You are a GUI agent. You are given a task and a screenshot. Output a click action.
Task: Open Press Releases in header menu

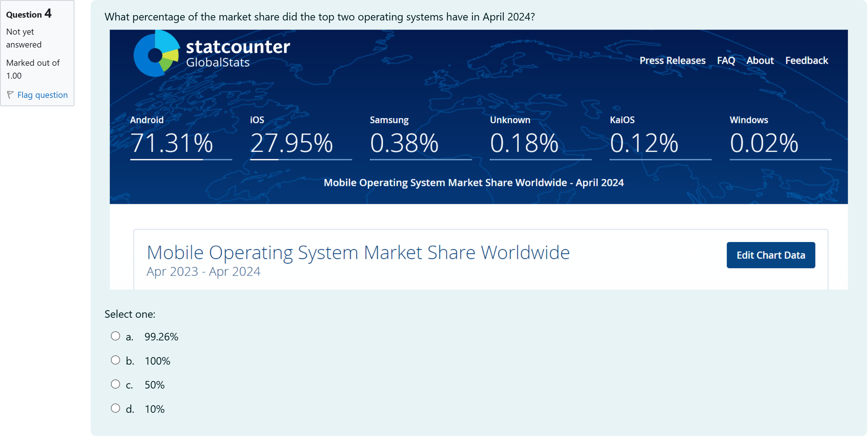point(672,61)
